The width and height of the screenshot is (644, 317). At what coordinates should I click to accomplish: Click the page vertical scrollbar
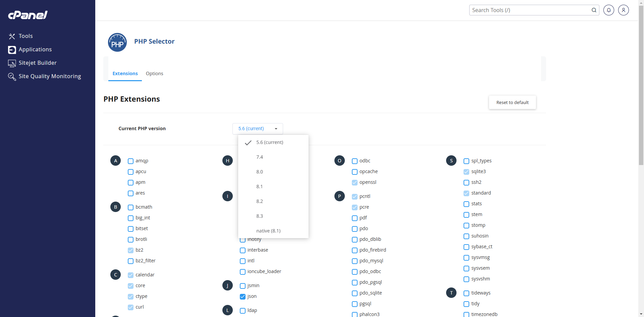641,86
